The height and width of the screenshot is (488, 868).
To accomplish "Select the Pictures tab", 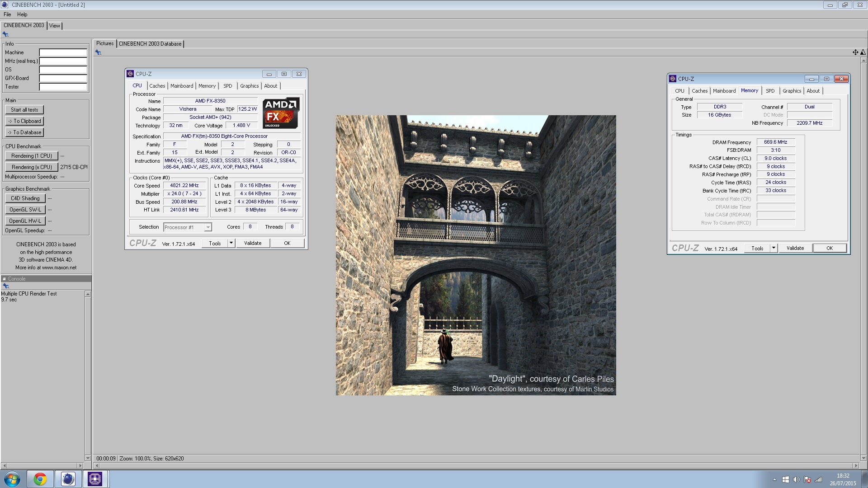I will pos(105,43).
